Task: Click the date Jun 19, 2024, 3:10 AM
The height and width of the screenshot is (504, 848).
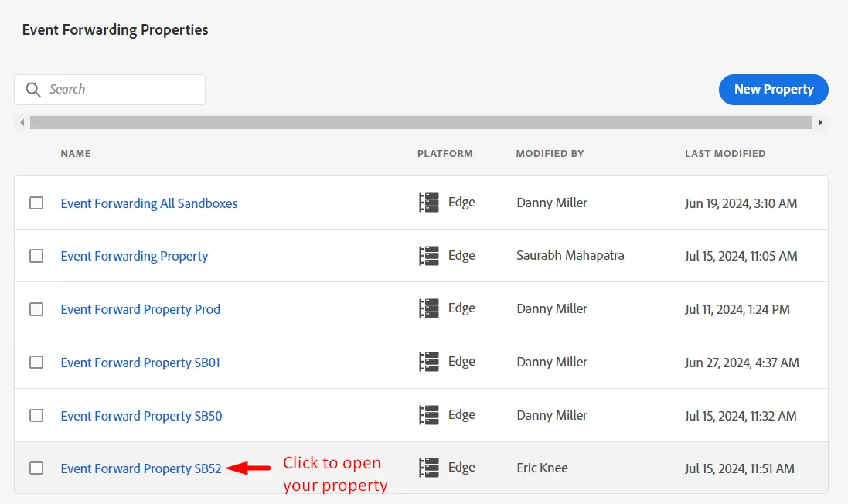Action: 741,203
